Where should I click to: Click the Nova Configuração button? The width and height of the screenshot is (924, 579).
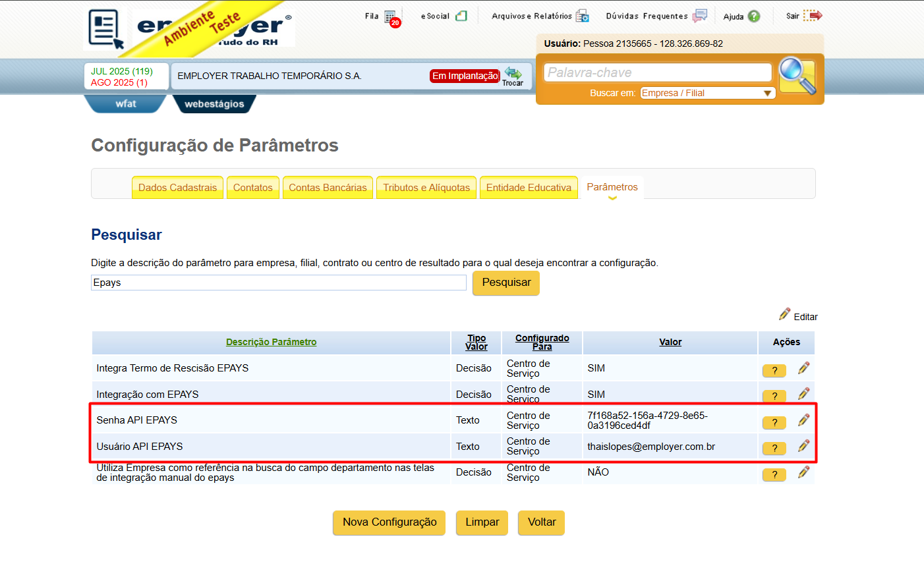pyautogui.click(x=390, y=522)
